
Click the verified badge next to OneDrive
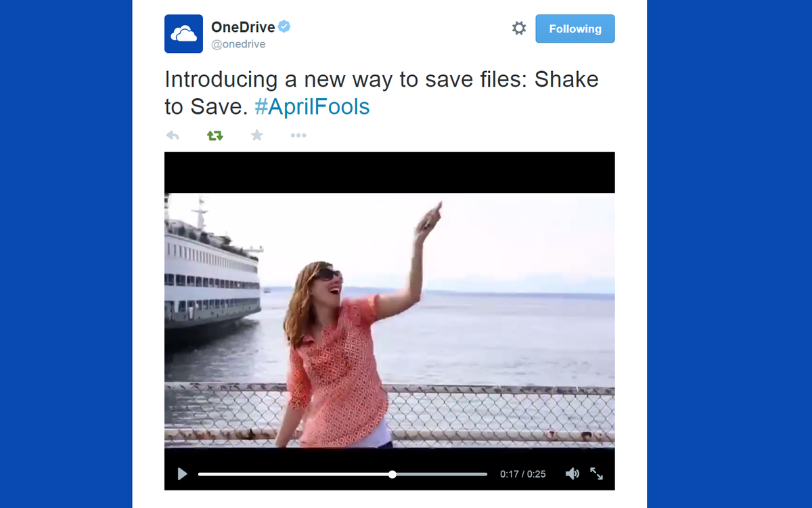284,26
